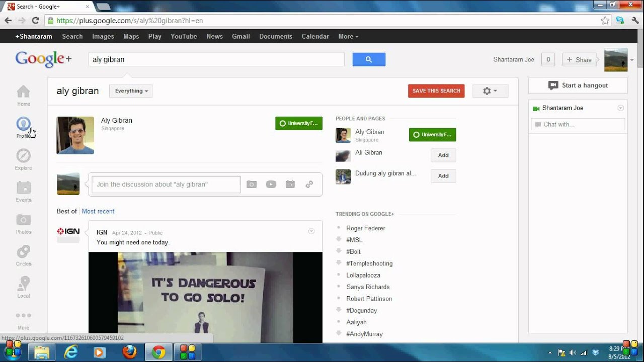
Task: Open Firefox from taskbar
Action: click(130, 352)
